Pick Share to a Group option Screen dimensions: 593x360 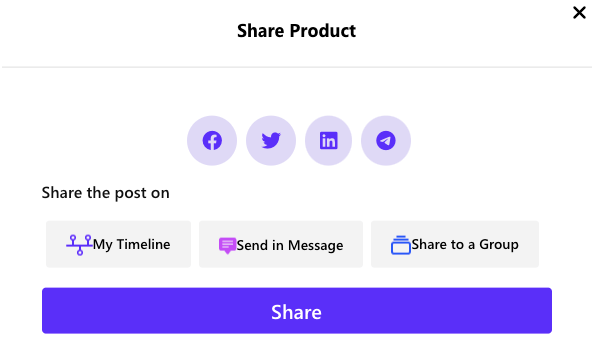(x=455, y=244)
